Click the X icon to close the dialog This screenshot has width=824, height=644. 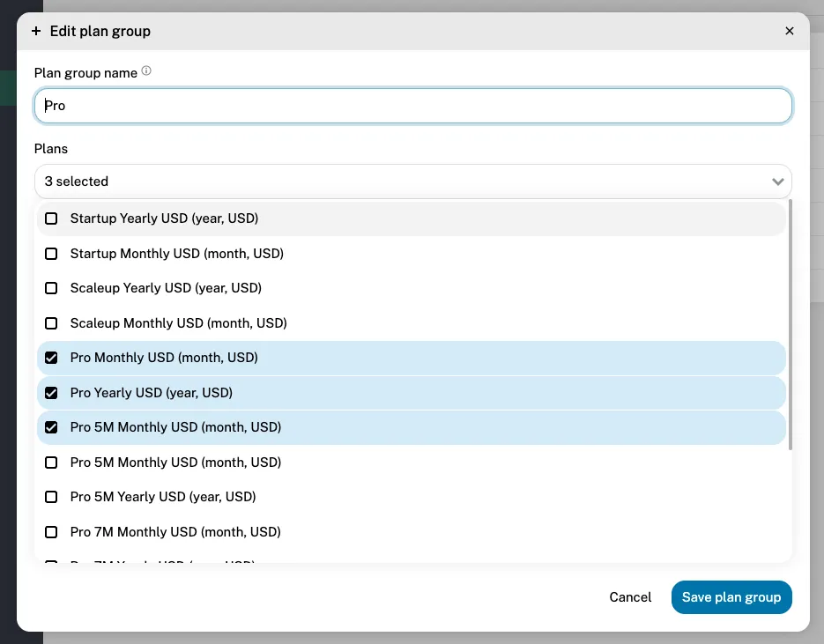tap(790, 31)
